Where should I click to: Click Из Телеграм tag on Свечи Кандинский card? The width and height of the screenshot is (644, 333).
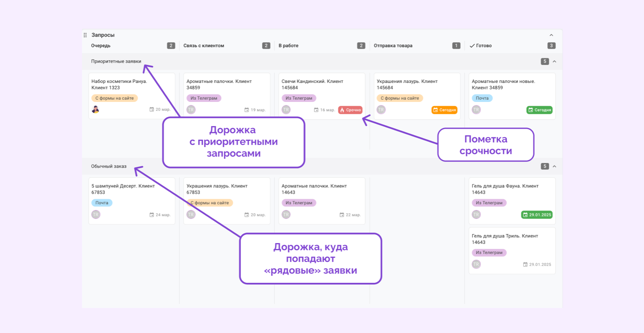[299, 98]
